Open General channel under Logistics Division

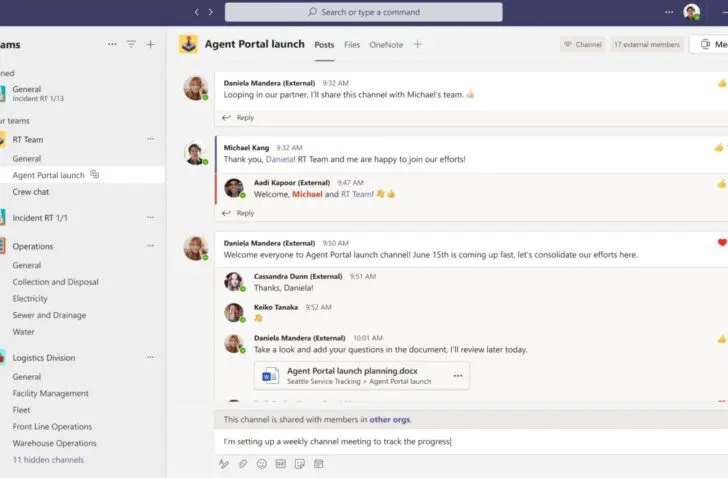(27, 377)
